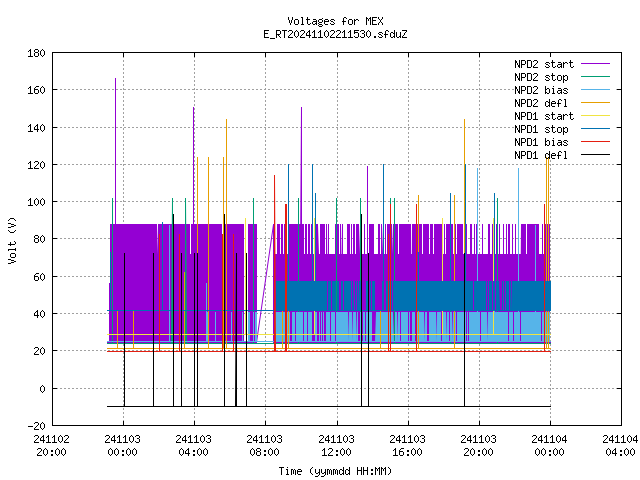Viewport: 640px width, 480px height.
Task: Click the 0 y-axis tick label
Action: 42,389
